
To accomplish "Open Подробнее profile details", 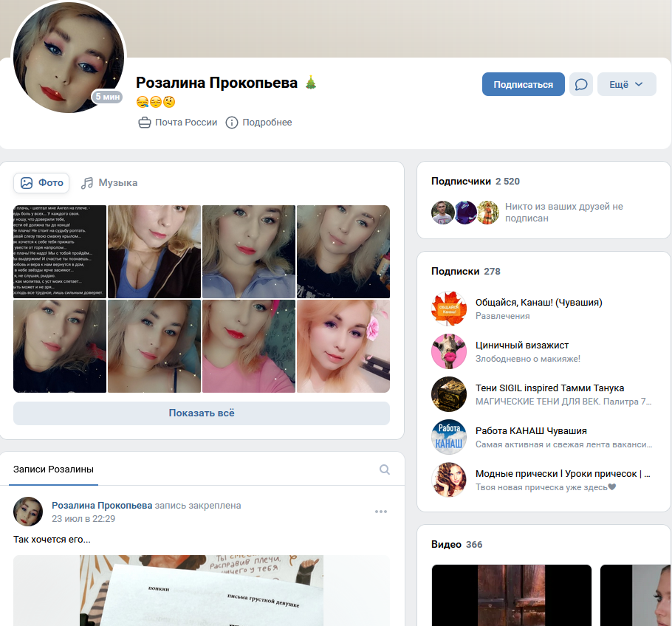I will point(267,123).
